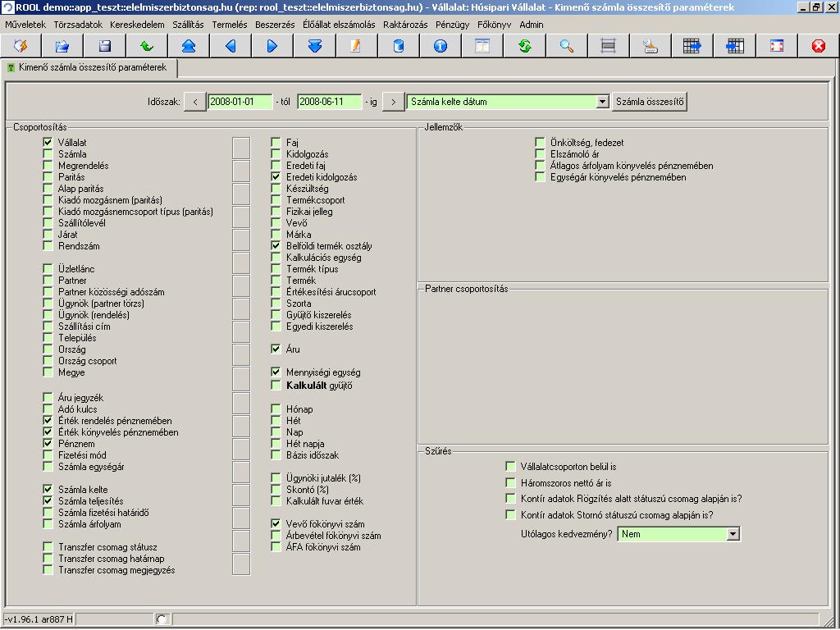Uncheck the Vállalat grouping checkbox
Image resolution: width=840 pixels, height=630 pixels.
coord(48,143)
